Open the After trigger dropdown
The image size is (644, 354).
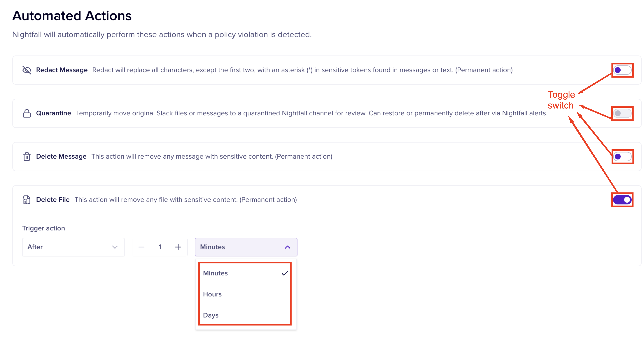point(73,247)
